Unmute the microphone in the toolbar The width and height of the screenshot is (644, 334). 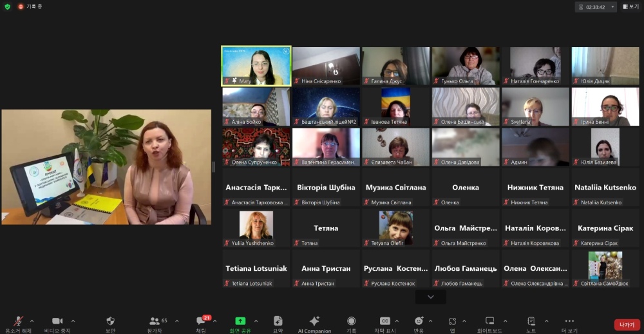click(18, 321)
